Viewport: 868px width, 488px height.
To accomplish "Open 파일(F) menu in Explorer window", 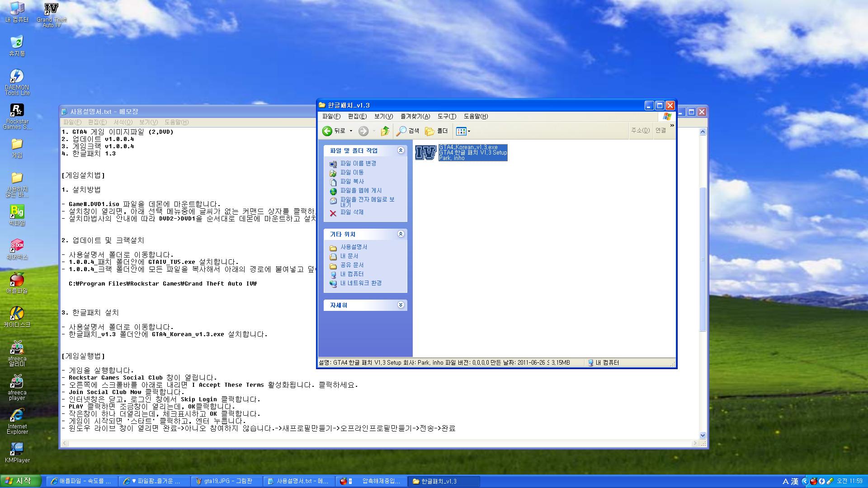I will click(331, 116).
